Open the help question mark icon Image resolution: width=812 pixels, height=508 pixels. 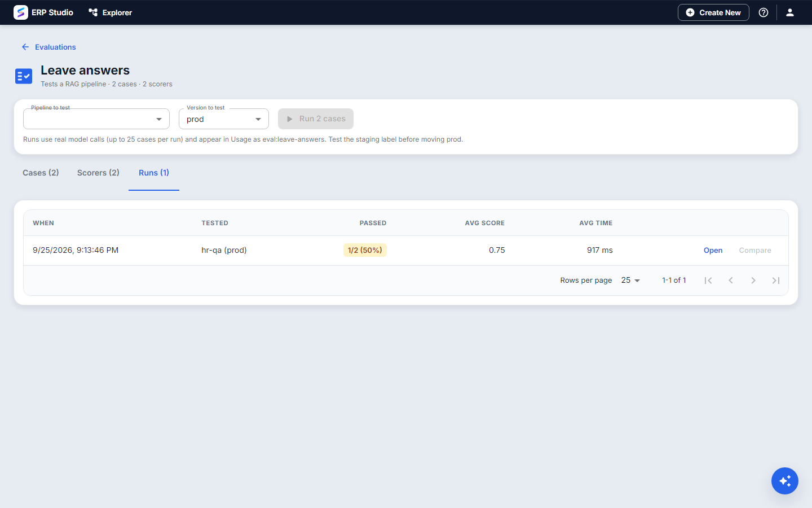pyautogui.click(x=764, y=12)
